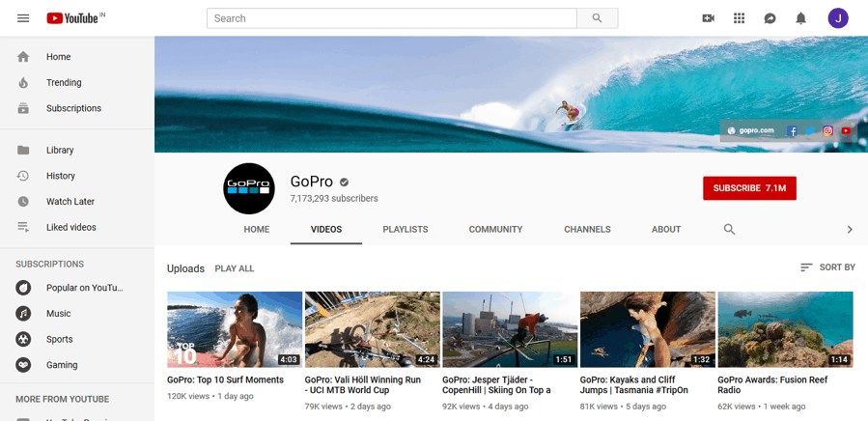Open the messages share icon
Viewport: 868px width, 421px height.
point(770,18)
